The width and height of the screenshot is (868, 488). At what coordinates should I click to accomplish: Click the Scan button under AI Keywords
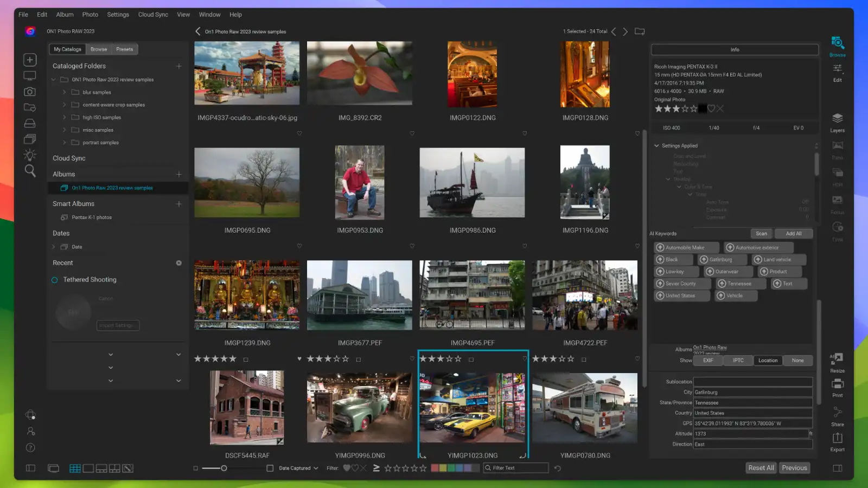pyautogui.click(x=761, y=233)
